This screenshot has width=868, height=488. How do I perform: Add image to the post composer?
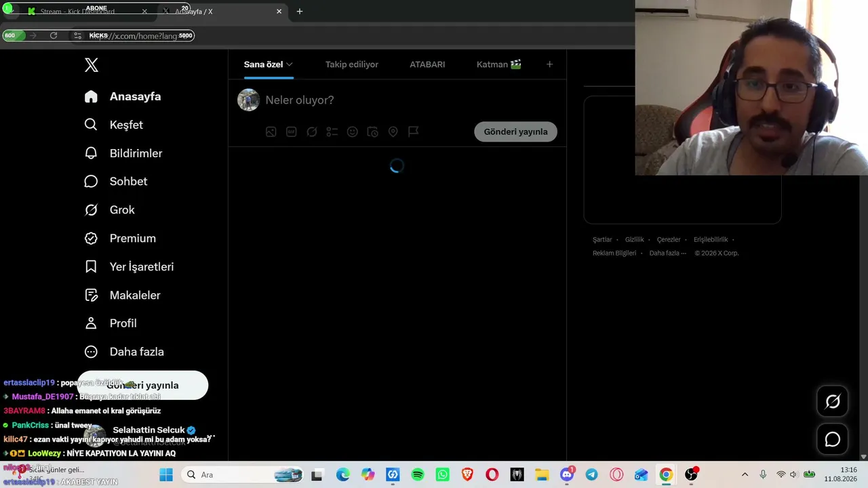271,131
